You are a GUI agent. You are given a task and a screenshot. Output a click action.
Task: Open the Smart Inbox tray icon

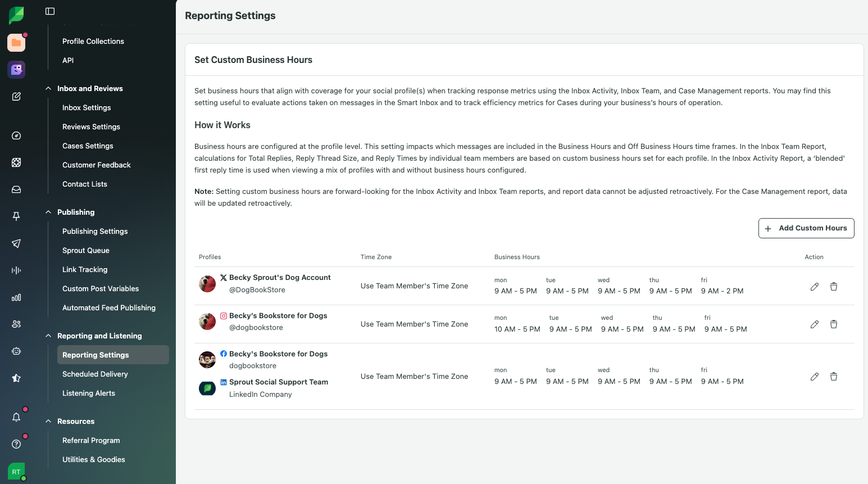(x=16, y=189)
